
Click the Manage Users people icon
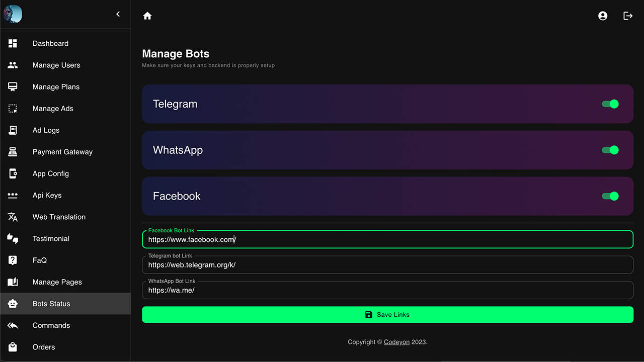pos(13,65)
